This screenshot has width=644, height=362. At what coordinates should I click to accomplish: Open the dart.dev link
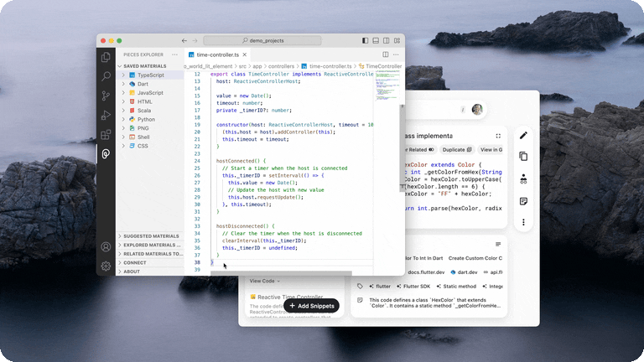[464, 272]
